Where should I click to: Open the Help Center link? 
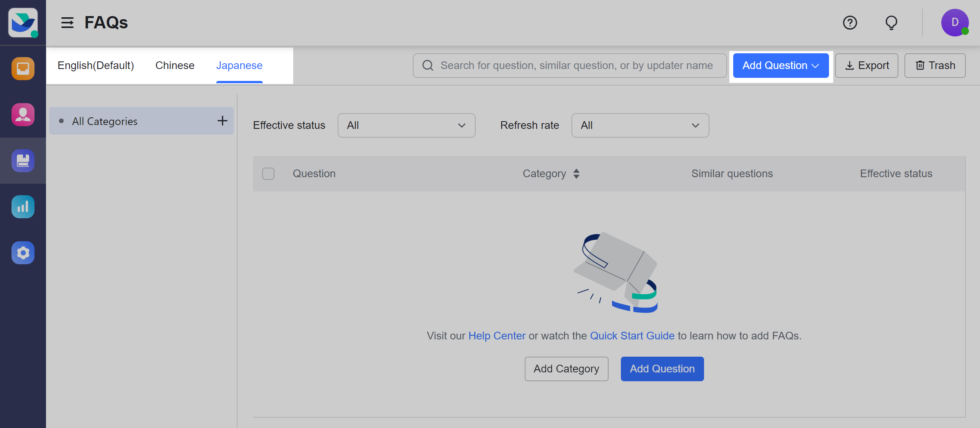click(x=497, y=336)
